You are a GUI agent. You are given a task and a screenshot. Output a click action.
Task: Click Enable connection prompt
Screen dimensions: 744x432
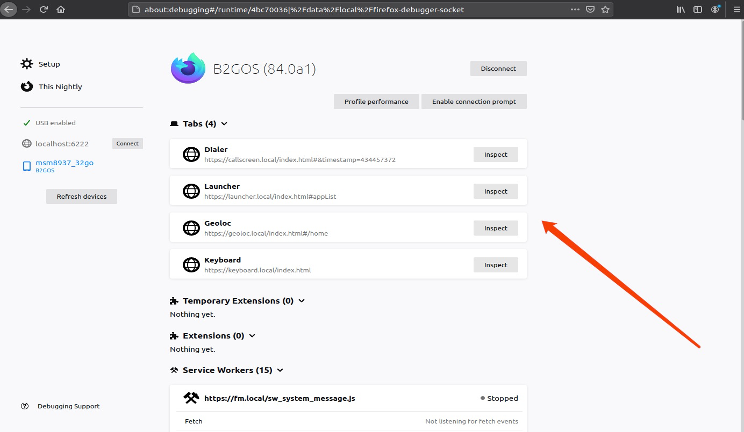[473, 102]
